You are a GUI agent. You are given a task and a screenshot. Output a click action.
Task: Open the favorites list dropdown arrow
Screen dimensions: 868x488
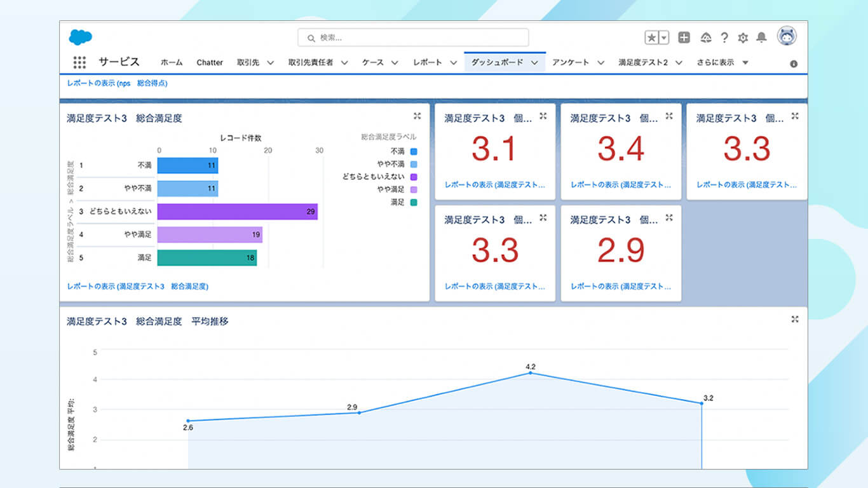coord(664,37)
